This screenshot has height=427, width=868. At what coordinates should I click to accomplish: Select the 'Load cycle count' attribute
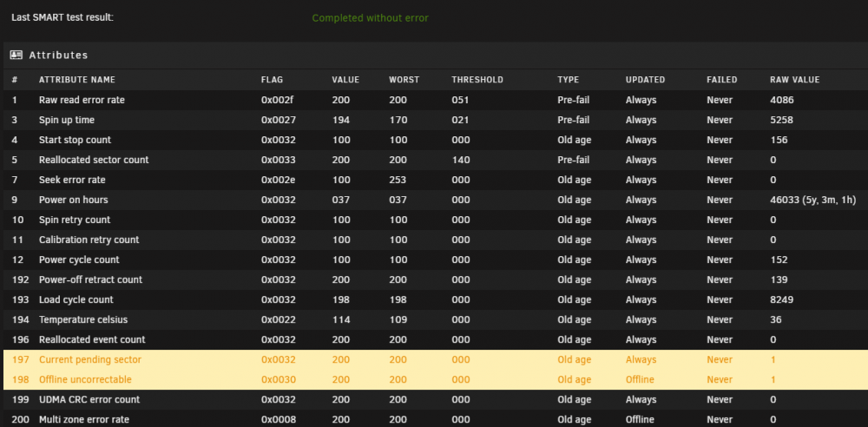[x=76, y=299]
